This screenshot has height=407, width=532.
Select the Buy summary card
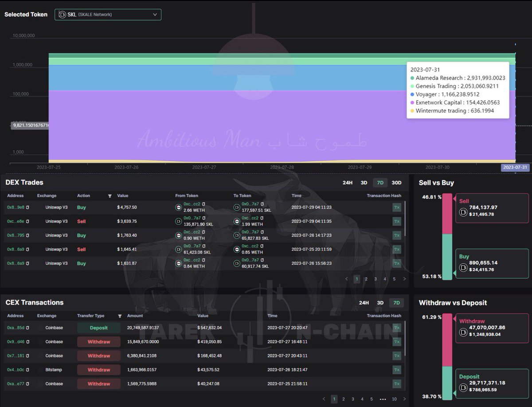pyautogui.click(x=492, y=263)
